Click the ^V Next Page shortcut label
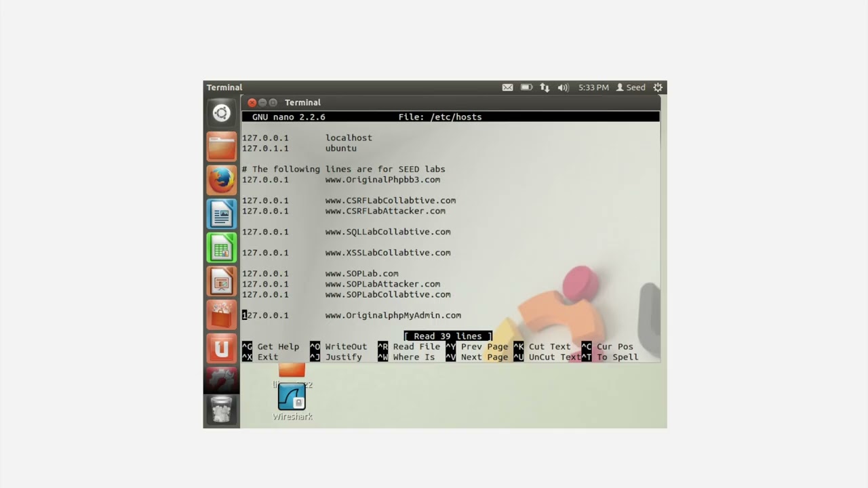This screenshot has width=868, height=488. pos(477,357)
